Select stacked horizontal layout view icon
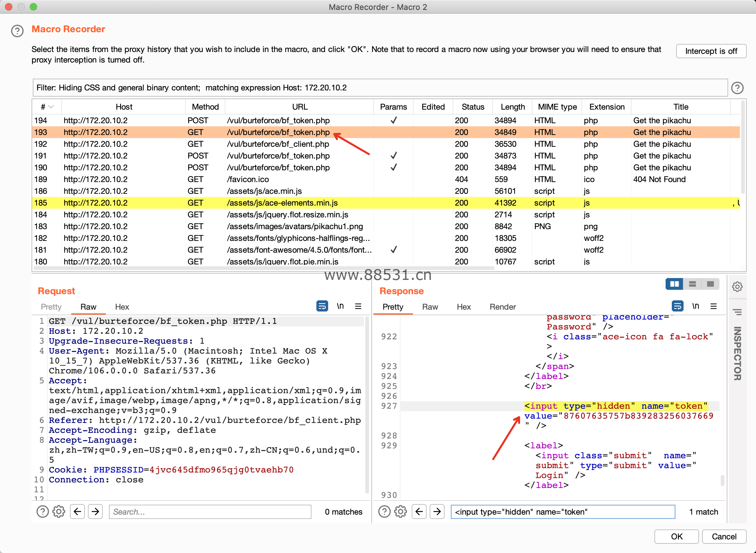 (x=693, y=284)
